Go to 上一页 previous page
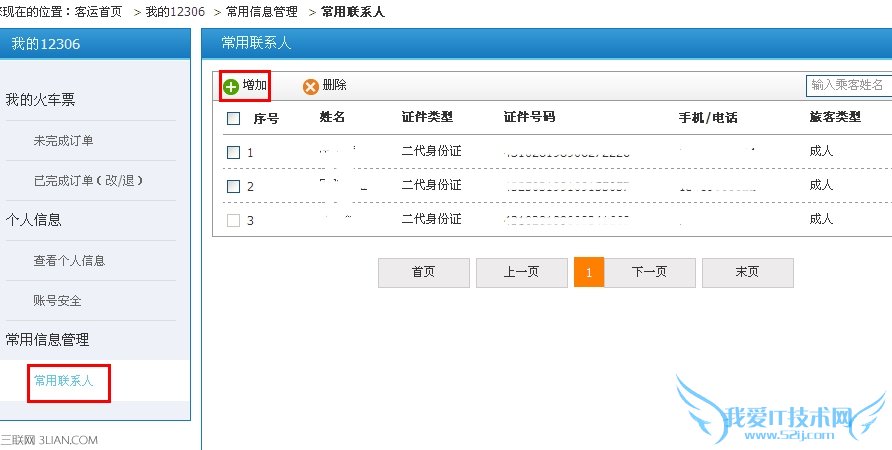This screenshot has width=892, height=450. [x=522, y=273]
